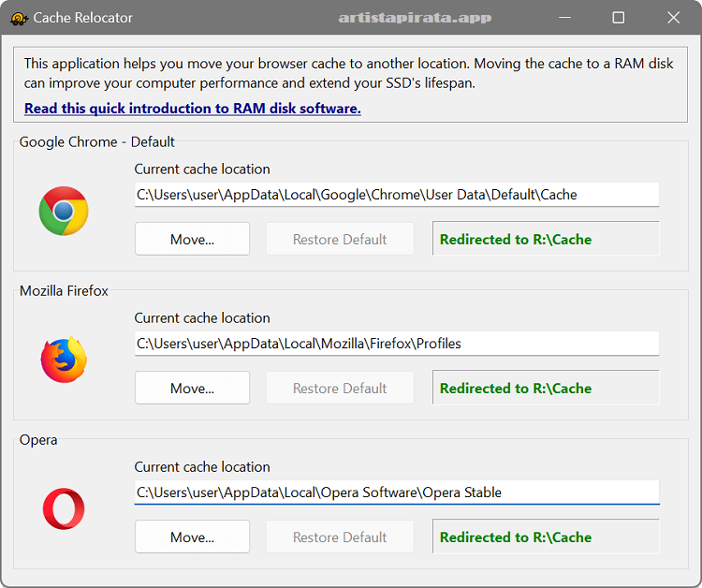Open the RAM disk software introduction link

(x=193, y=109)
